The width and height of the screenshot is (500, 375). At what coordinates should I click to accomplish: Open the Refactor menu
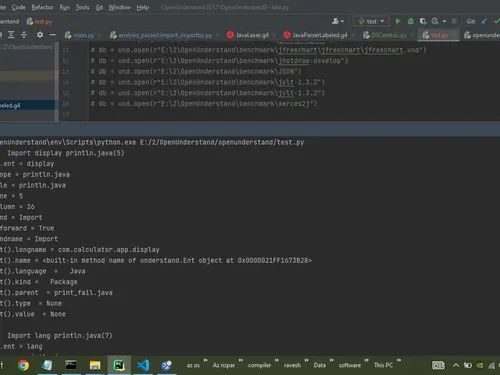[x=42, y=7]
